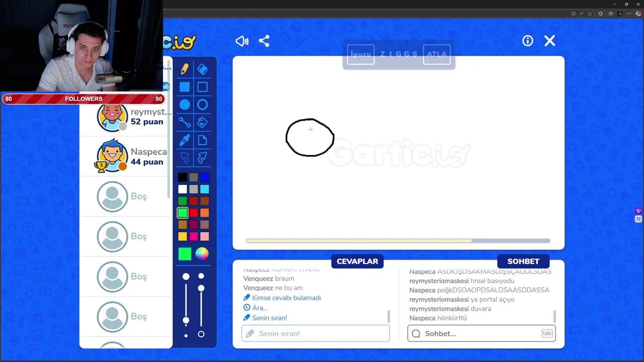
Task: Click the answers panel scrollbar
Action: tap(388, 316)
